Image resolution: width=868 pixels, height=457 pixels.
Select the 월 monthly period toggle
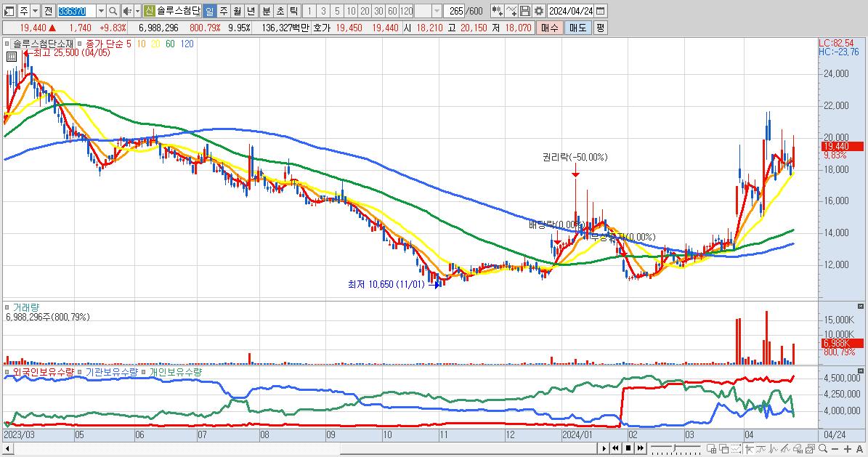click(x=238, y=10)
